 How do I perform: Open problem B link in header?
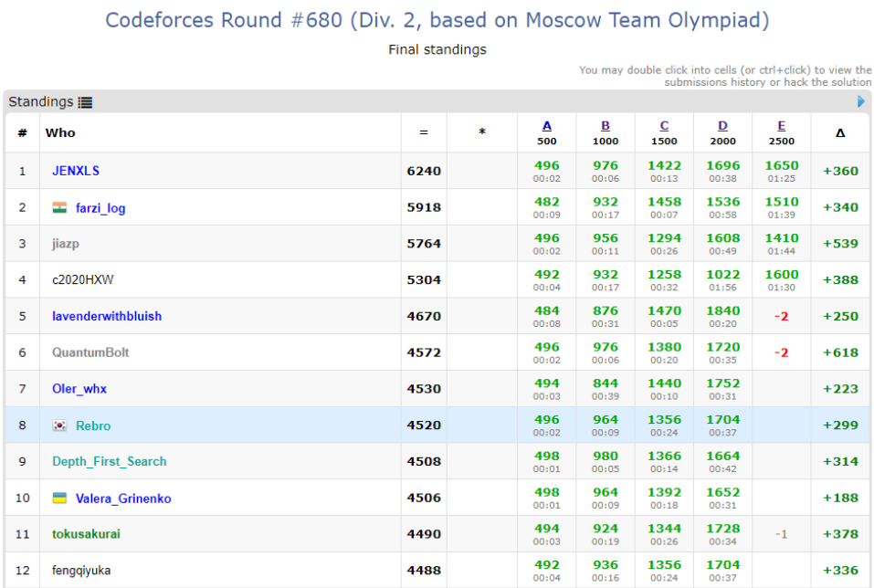coord(605,126)
